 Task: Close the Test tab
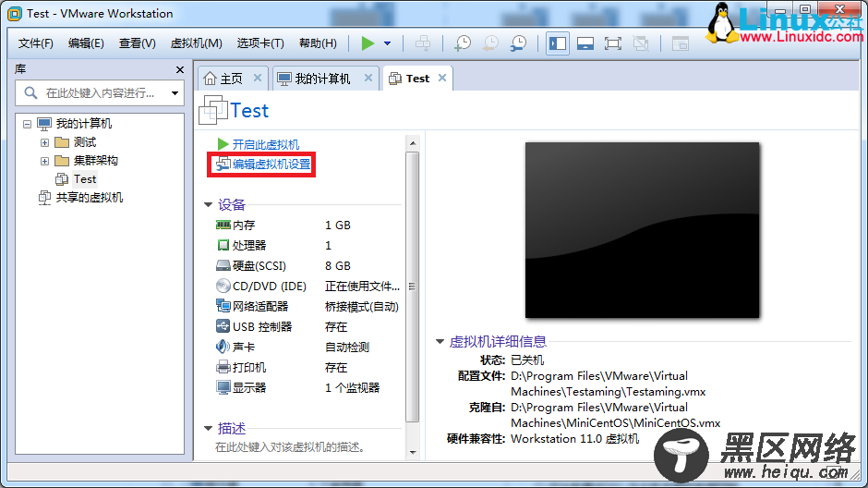pyautogui.click(x=442, y=79)
